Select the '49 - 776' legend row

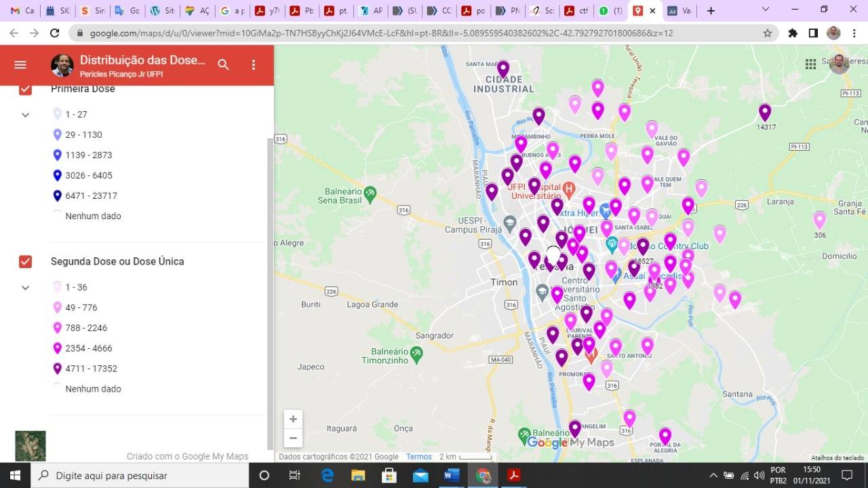[x=75, y=307]
